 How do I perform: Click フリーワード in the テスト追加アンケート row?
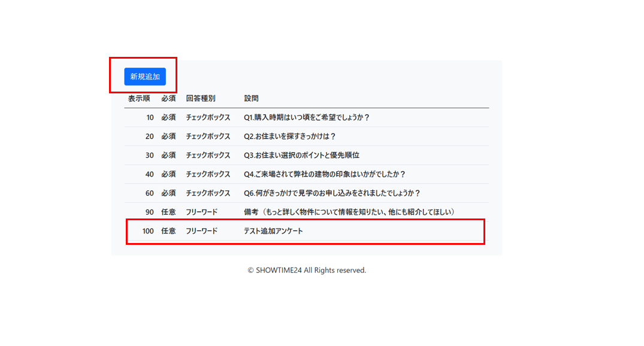[x=202, y=231]
